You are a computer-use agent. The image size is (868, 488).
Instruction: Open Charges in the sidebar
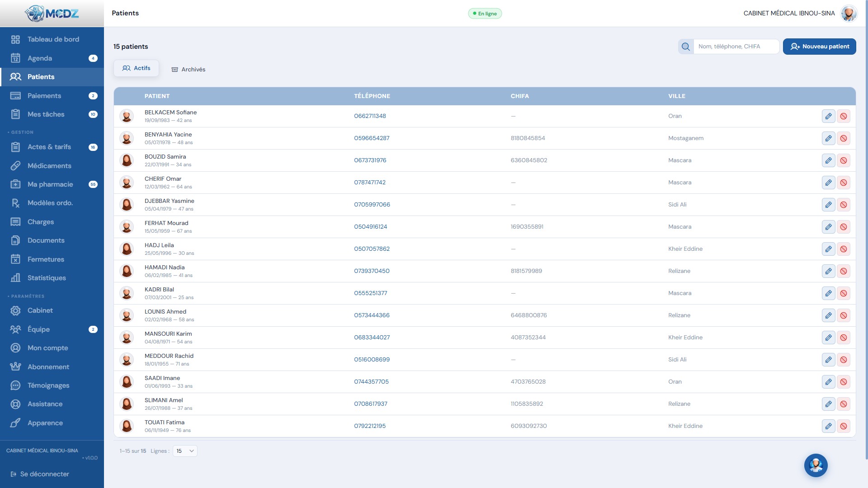pyautogui.click(x=52, y=222)
